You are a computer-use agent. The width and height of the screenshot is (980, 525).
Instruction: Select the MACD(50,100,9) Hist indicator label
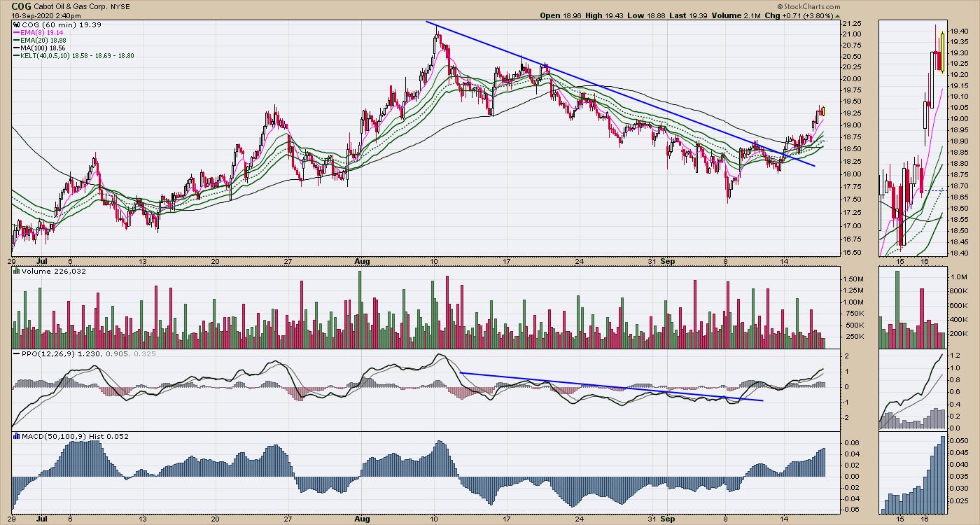pyautogui.click(x=66, y=436)
